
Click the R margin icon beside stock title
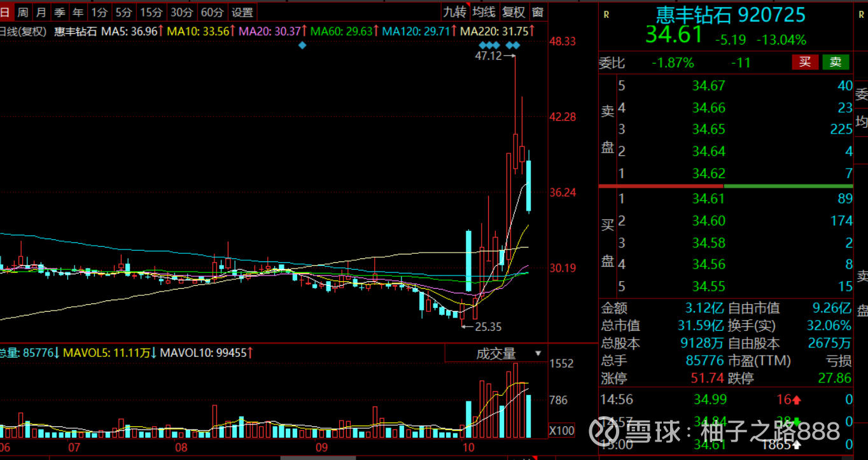(x=606, y=15)
